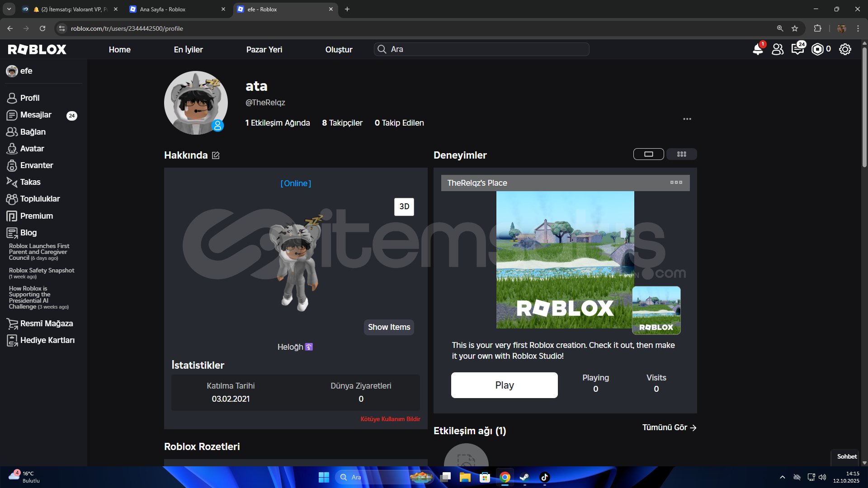The height and width of the screenshot is (488, 868).
Task: Click the friends icon in top bar
Action: point(778,49)
